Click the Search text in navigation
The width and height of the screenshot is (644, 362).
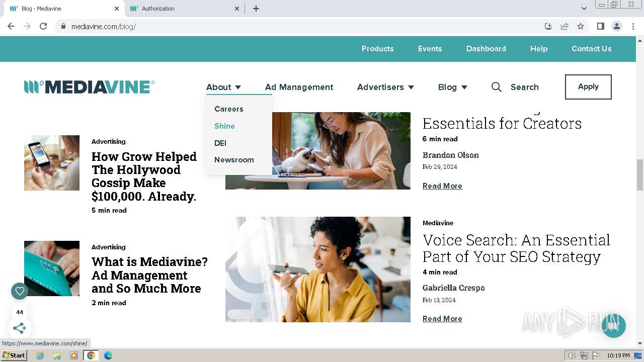[525, 87]
